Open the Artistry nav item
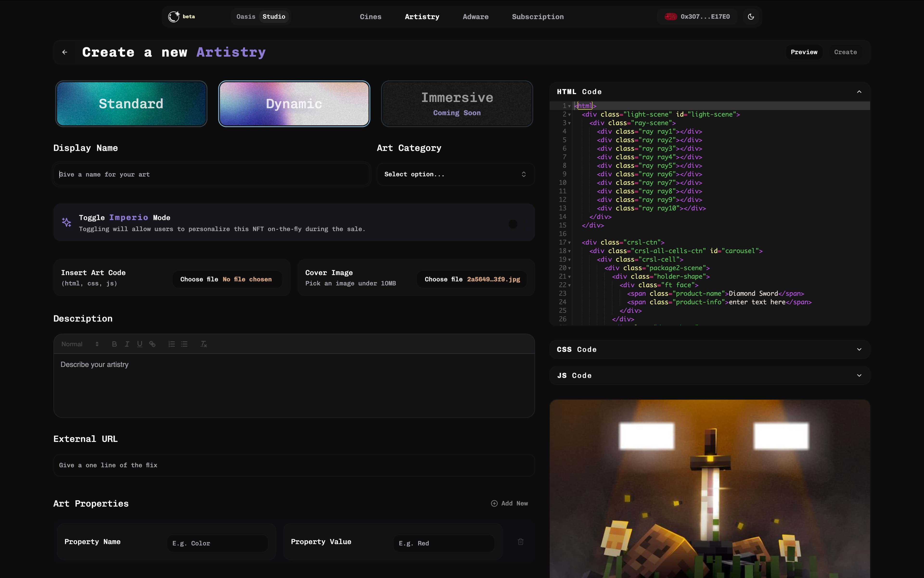The image size is (924, 578). [x=422, y=16]
